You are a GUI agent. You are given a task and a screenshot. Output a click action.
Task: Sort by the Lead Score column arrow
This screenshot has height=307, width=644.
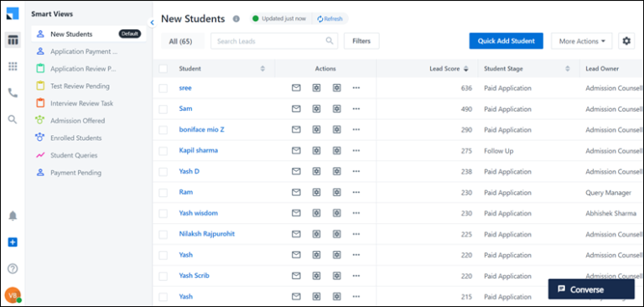465,69
